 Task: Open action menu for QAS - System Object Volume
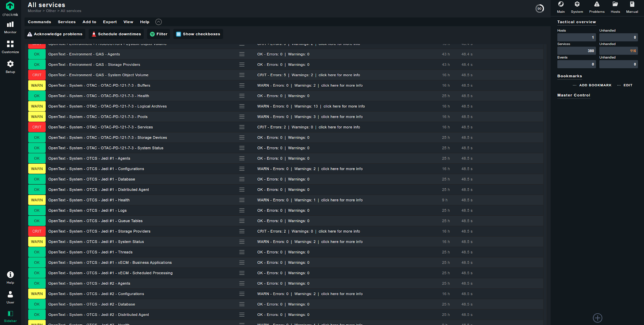(x=242, y=75)
